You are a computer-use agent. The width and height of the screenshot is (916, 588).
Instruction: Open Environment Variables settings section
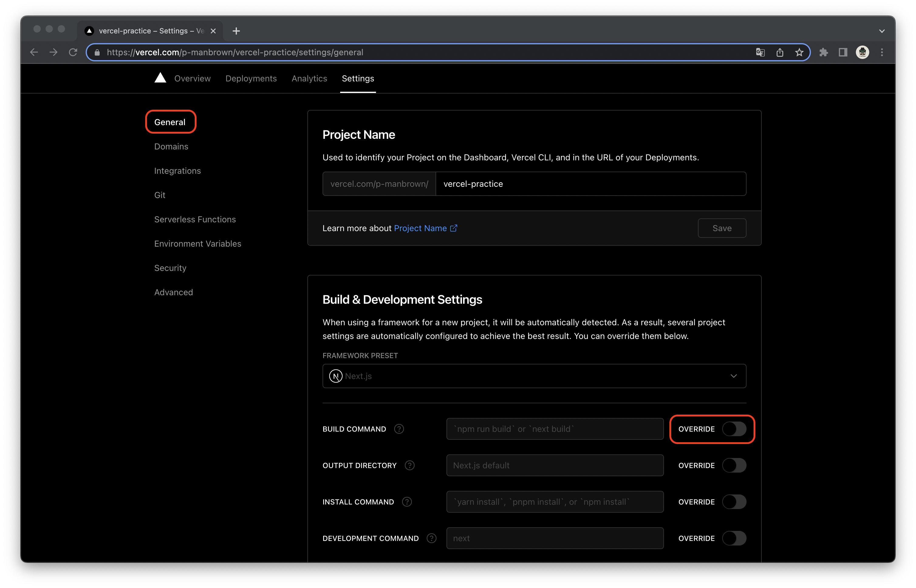197,244
